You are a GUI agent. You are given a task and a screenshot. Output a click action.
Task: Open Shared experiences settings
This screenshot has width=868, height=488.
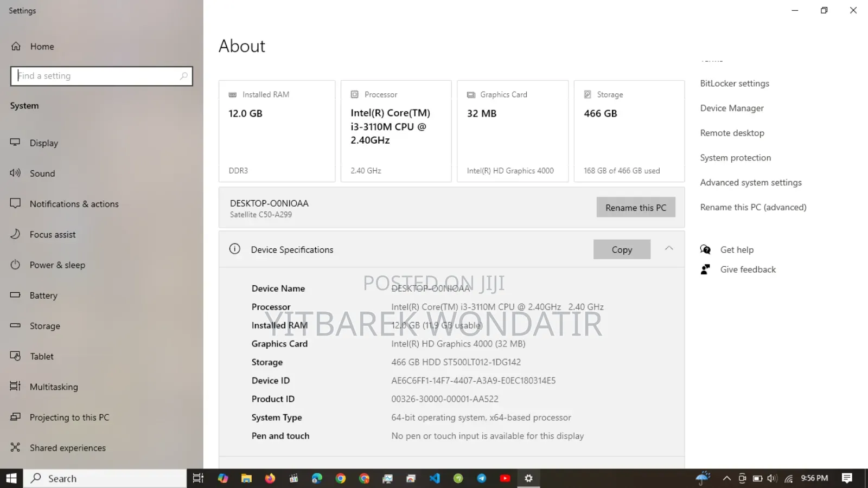point(67,447)
